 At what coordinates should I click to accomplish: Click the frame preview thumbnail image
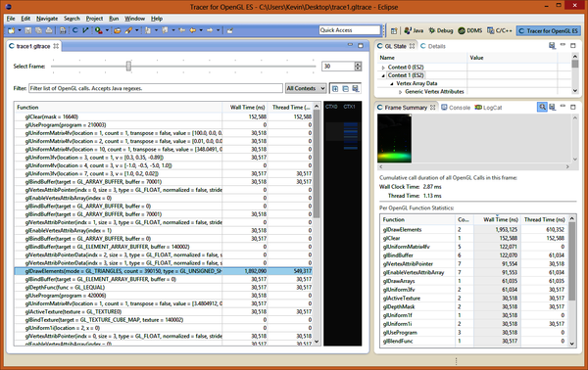tap(395, 138)
